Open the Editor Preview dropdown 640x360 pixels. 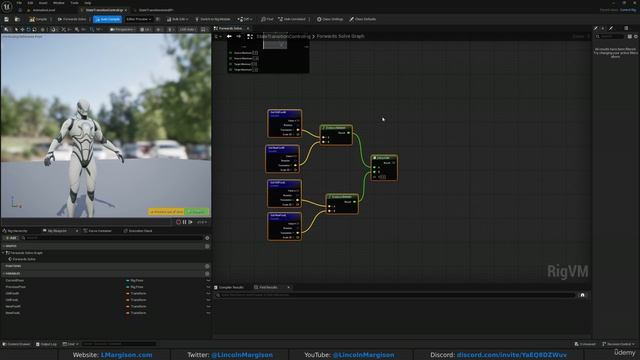pos(138,19)
